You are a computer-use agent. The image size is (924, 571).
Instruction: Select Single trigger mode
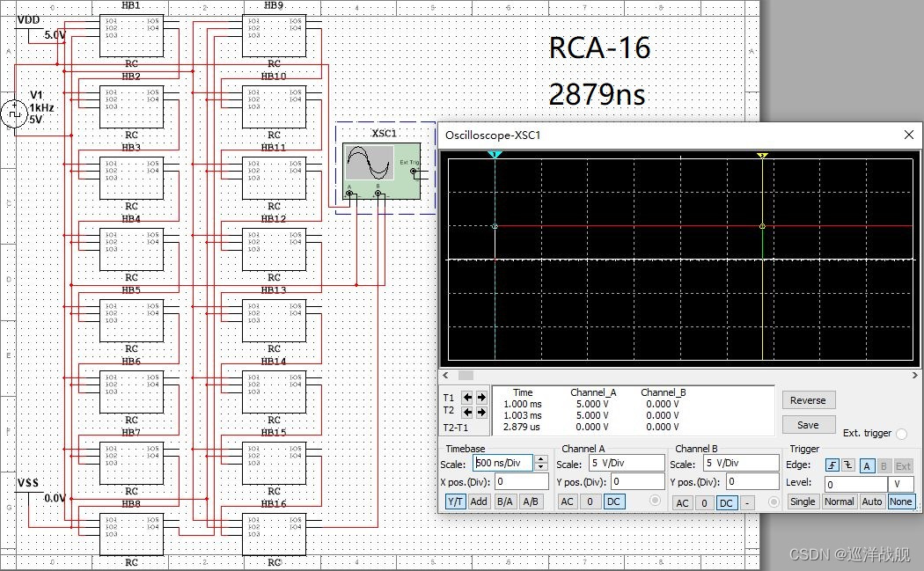coord(803,501)
